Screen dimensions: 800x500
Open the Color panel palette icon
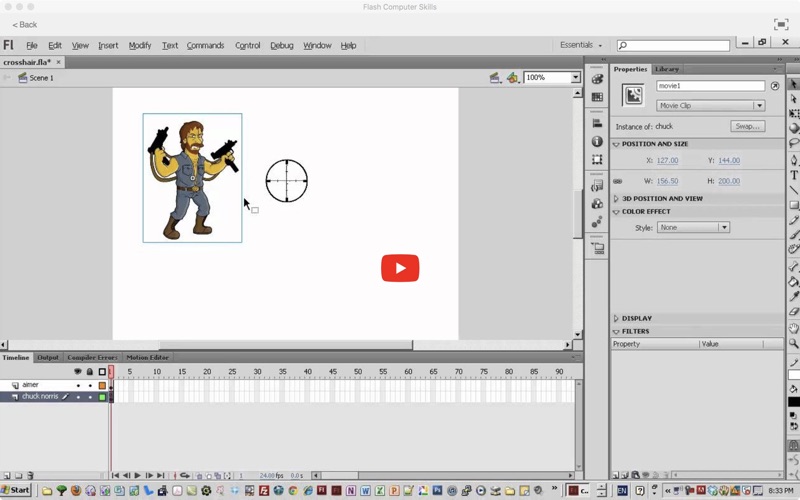(597, 79)
